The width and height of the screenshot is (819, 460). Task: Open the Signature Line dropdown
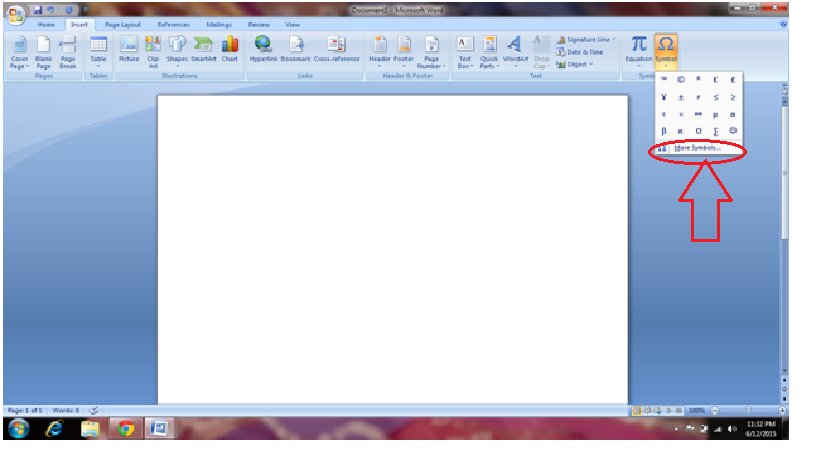point(614,40)
